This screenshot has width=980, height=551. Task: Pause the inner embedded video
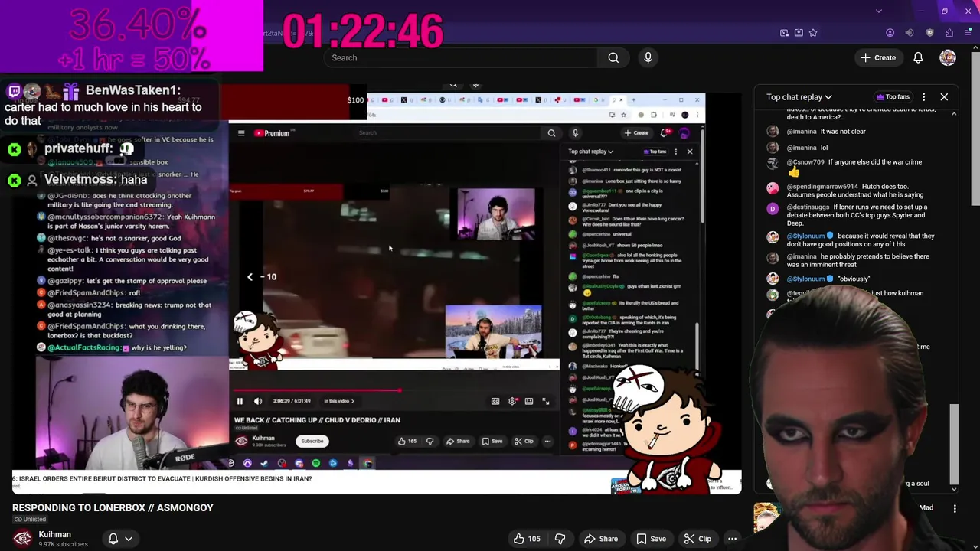[x=240, y=401]
